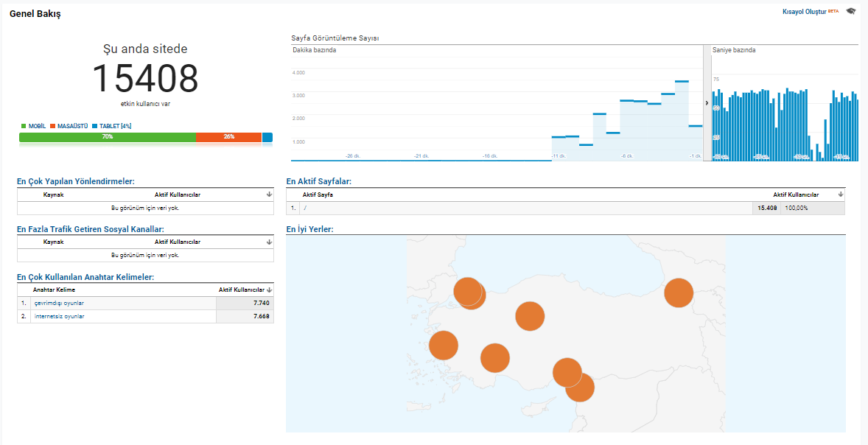868x445 pixels.
Task: Sort referrals table by Aktif Kullanıcılar arrow
Action: [269, 195]
